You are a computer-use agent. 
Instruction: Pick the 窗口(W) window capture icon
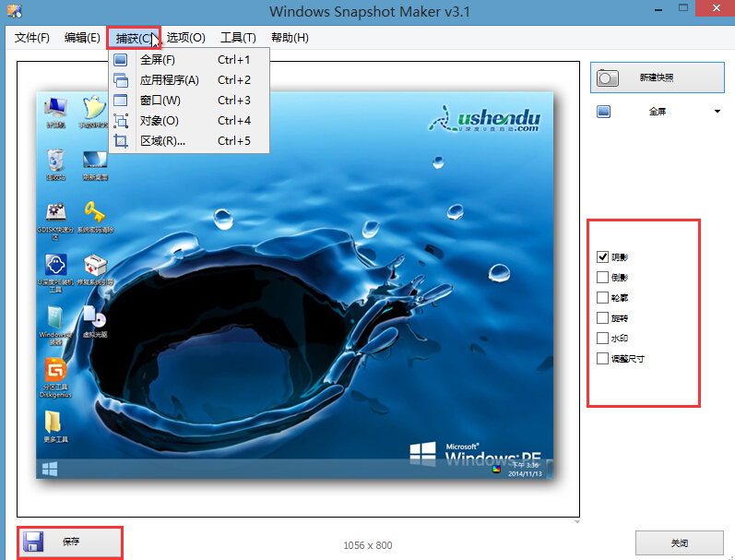[x=121, y=101]
